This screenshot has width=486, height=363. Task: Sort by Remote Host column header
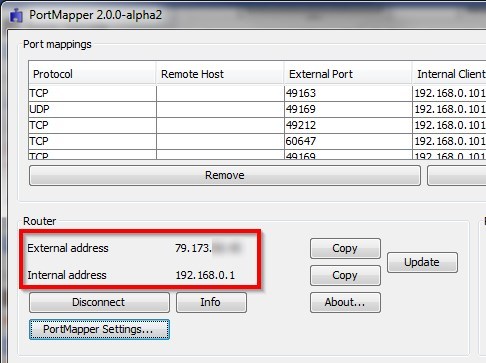[x=220, y=74]
